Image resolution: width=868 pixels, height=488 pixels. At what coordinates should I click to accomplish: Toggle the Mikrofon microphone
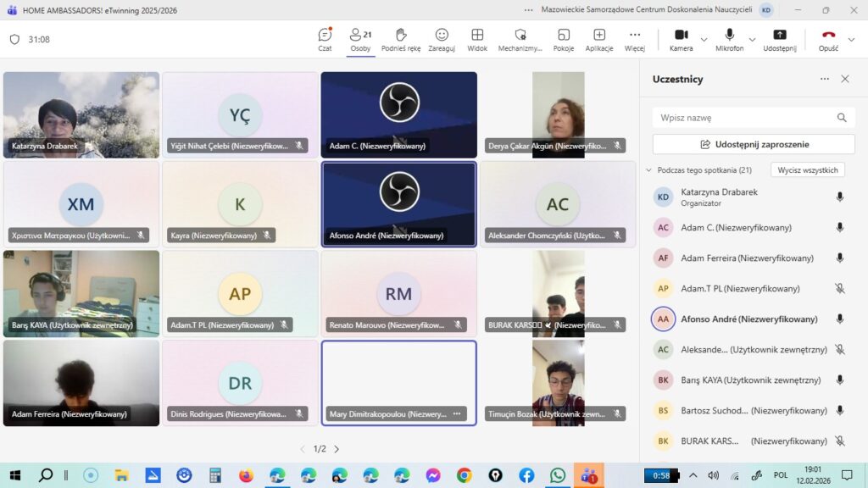(729, 40)
